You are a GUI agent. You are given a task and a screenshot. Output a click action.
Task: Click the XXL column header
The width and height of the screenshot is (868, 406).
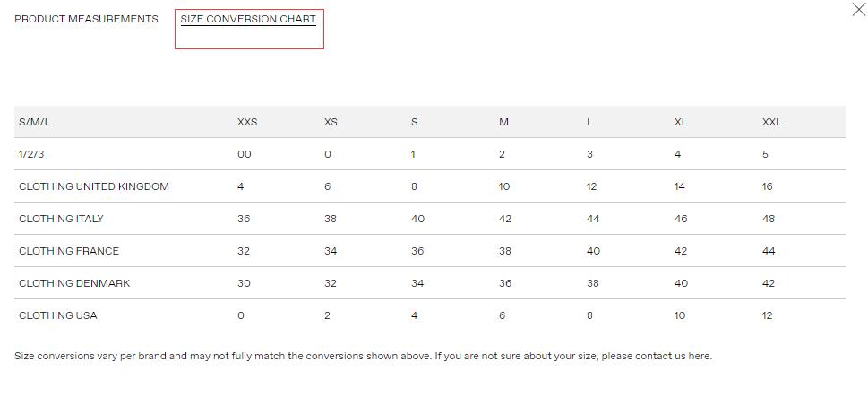point(772,122)
